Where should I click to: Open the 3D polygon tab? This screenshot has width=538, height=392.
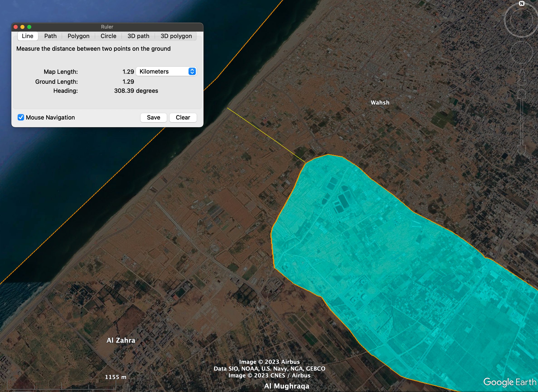tap(176, 36)
